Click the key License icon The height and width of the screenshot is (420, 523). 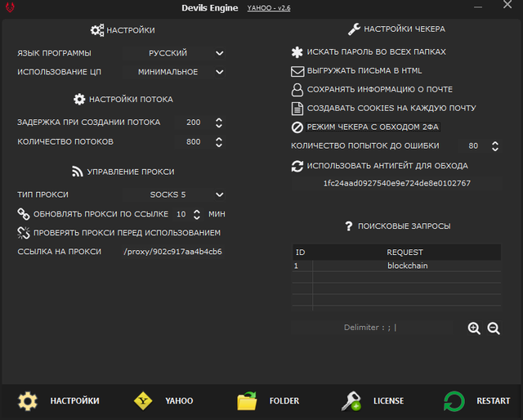[x=351, y=401]
